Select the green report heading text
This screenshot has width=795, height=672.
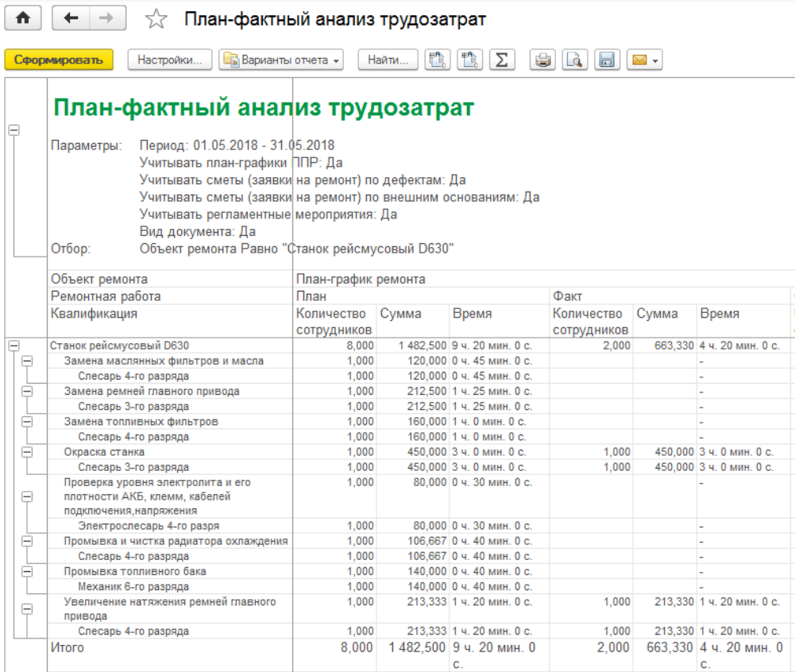point(264,107)
